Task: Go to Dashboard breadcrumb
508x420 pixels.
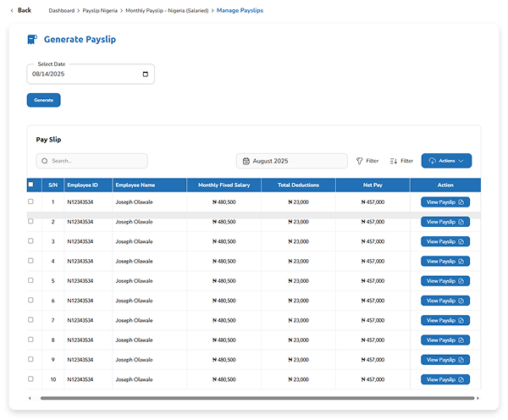Action: (62, 11)
